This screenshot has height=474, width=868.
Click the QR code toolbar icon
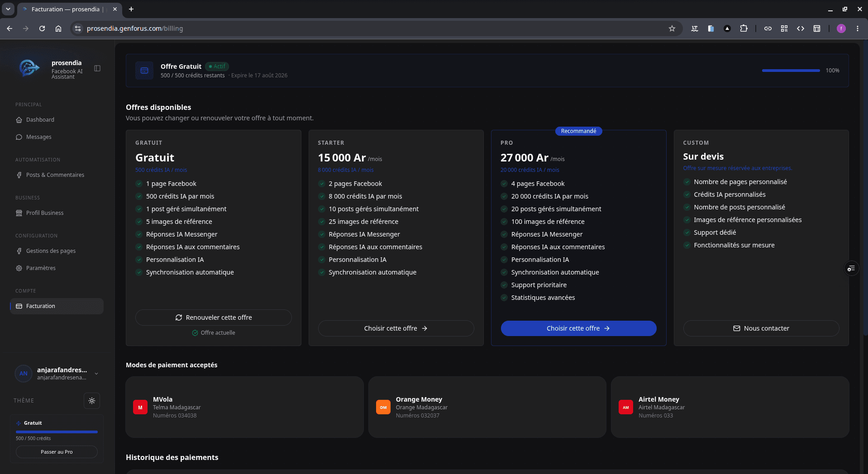coord(784,28)
